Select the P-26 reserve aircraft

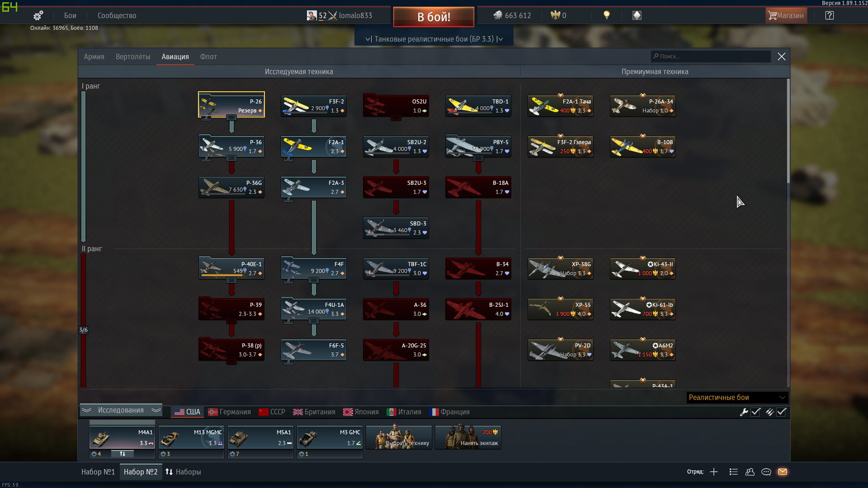[x=231, y=105]
